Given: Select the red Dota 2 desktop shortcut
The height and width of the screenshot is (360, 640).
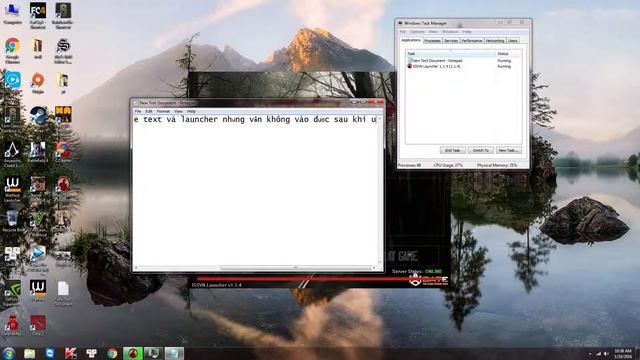Looking at the screenshot, I should [38, 325].
